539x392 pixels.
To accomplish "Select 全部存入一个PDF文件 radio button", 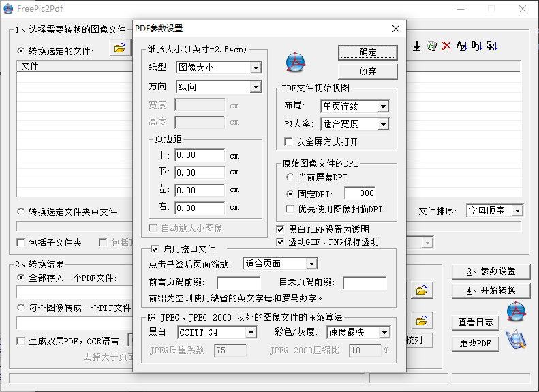I will point(20,278).
